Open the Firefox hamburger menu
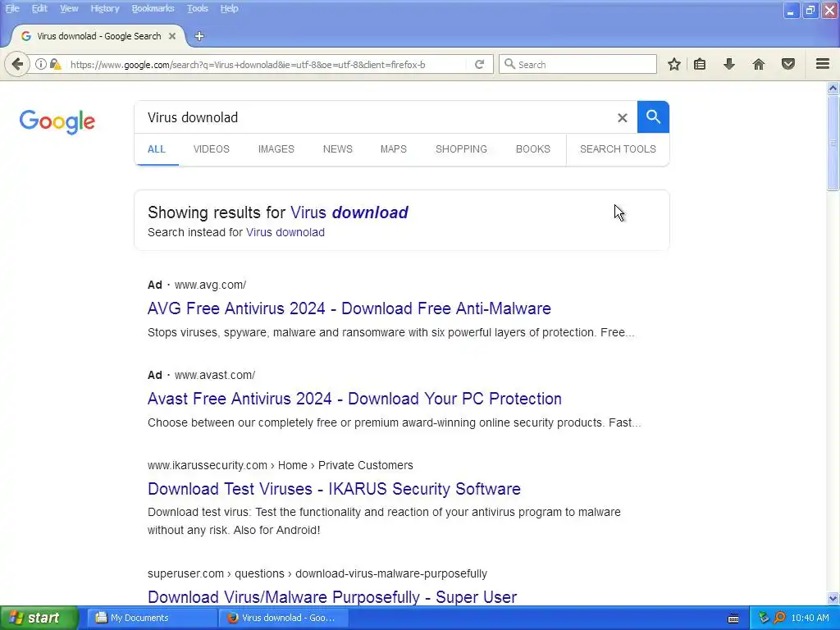 822,64
